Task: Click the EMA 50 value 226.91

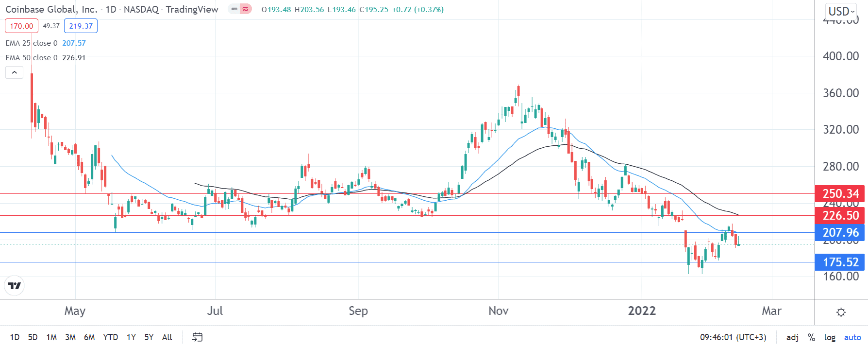Action: click(74, 57)
